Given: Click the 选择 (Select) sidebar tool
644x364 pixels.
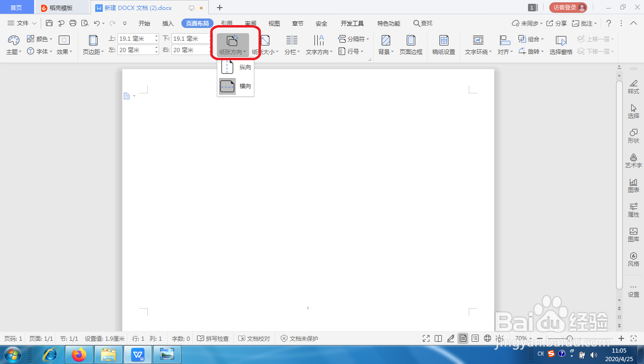Looking at the screenshot, I should pyautogui.click(x=634, y=111).
